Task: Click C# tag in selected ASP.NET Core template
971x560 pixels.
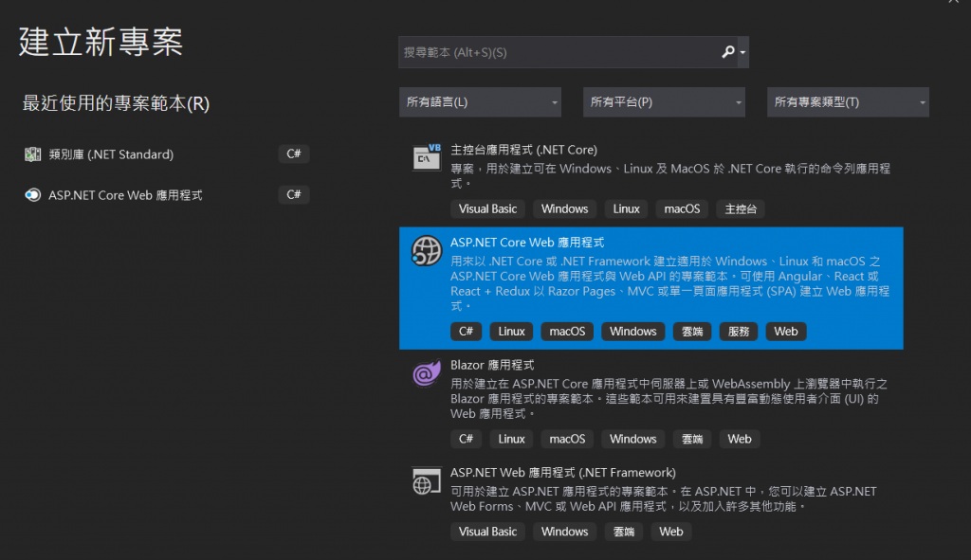Action: (466, 332)
